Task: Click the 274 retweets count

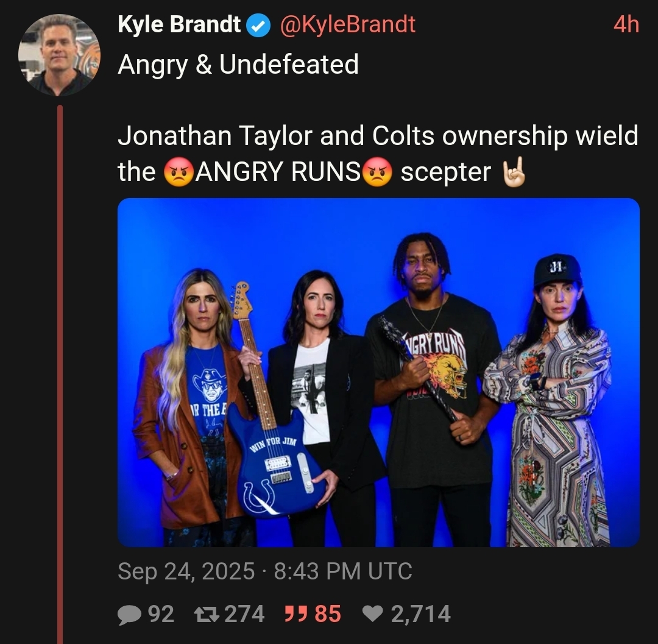Action: pos(245,614)
